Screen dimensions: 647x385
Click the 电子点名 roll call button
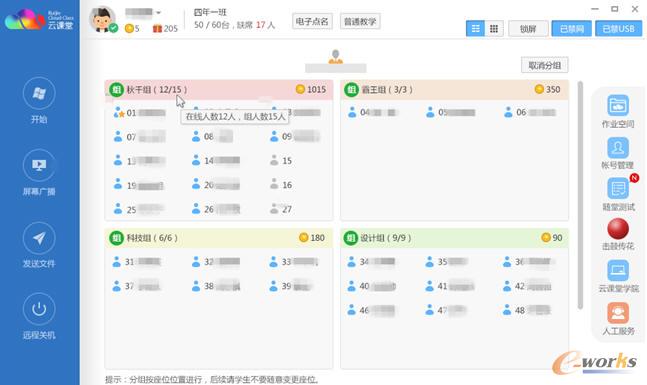(312, 21)
